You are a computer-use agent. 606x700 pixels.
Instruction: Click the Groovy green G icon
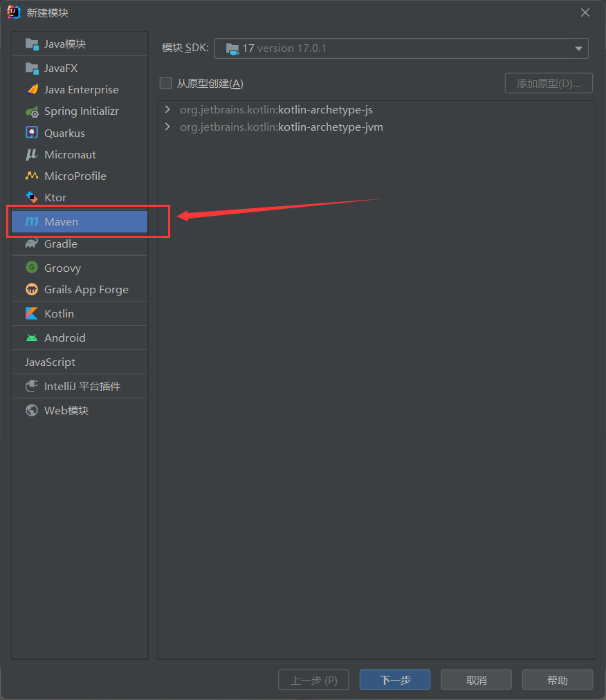[x=32, y=268]
